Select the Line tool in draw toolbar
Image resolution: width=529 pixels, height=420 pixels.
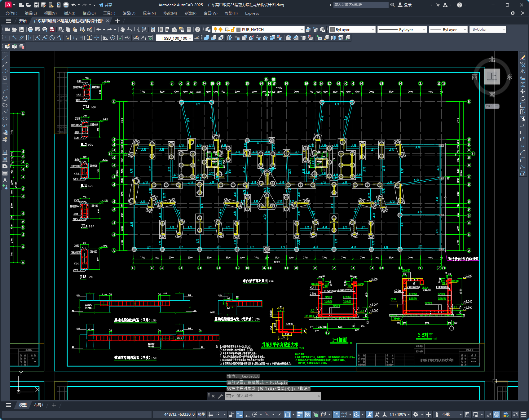pyautogui.click(x=5, y=57)
